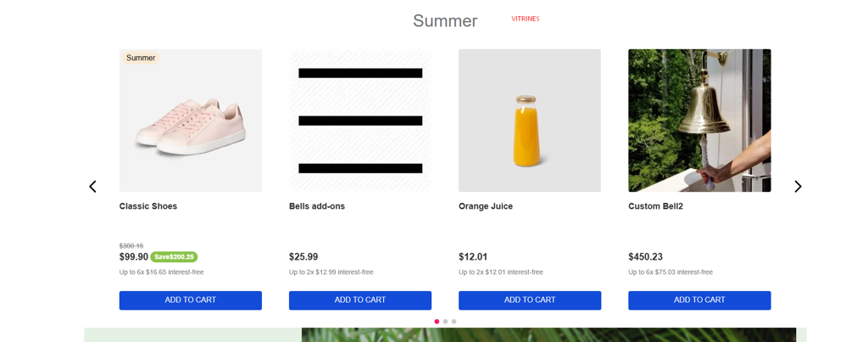Screen dimensions: 868x342
Task: Open the Orange Juice bottle image
Action: (x=530, y=121)
